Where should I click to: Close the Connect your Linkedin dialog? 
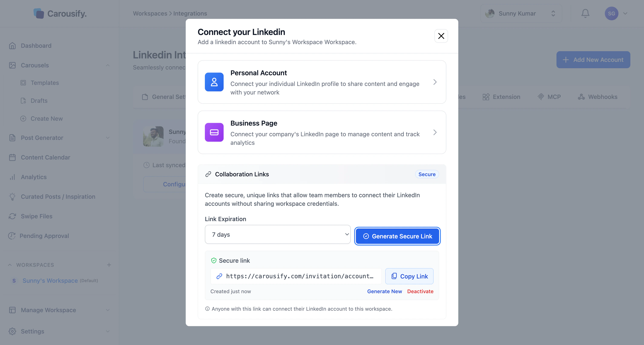pos(441,36)
